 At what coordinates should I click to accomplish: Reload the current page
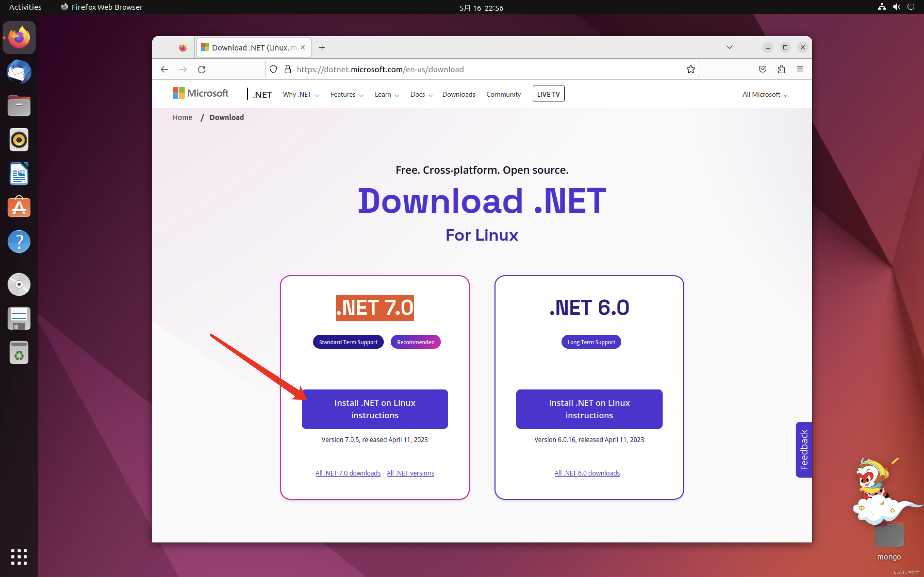[202, 69]
